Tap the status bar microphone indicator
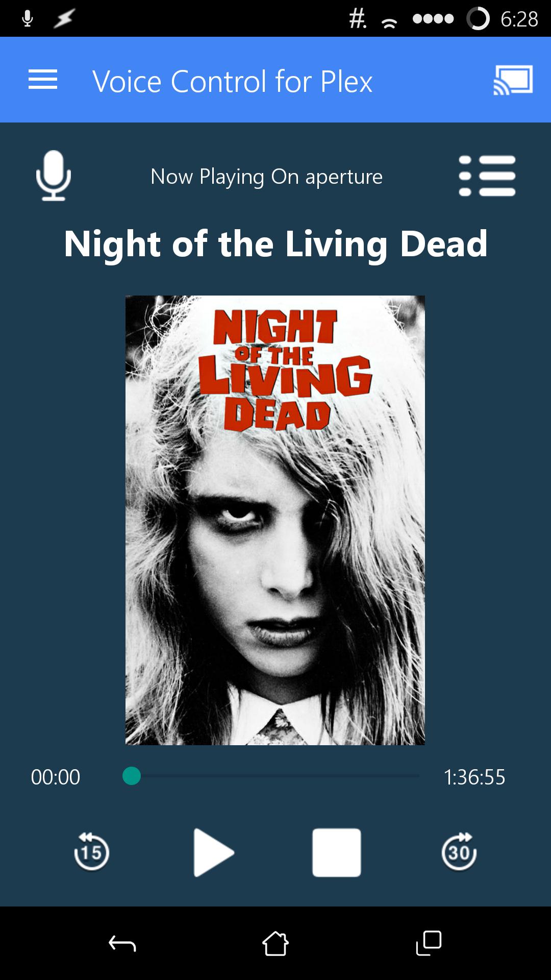551x980 pixels. point(28,19)
